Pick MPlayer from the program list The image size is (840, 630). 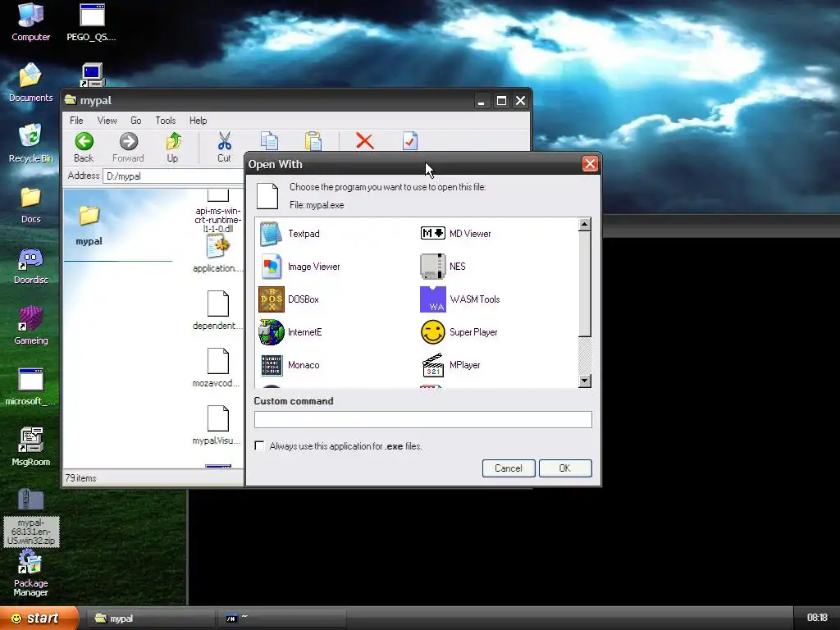click(x=450, y=365)
